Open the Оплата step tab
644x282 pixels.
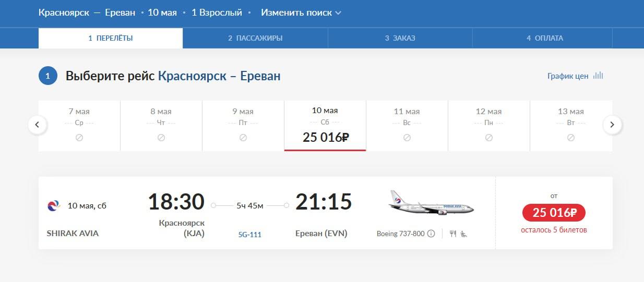pos(545,38)
